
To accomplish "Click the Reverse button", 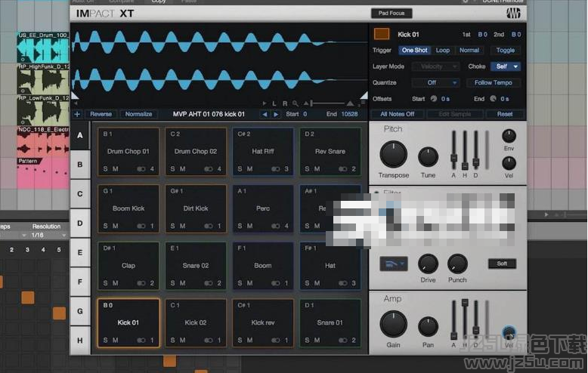I will click(x=101, y=114).
